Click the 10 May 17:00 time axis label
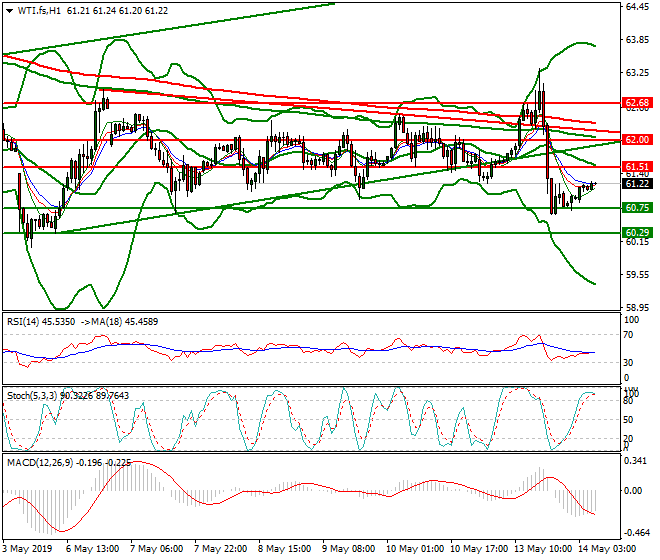660x560 pixels. tap(479, 549)
